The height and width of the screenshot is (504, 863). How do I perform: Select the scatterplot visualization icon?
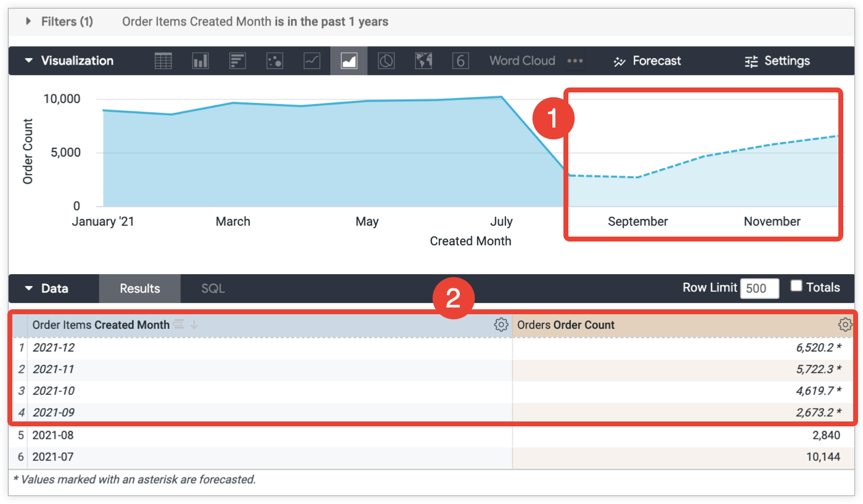pos(274,61)
